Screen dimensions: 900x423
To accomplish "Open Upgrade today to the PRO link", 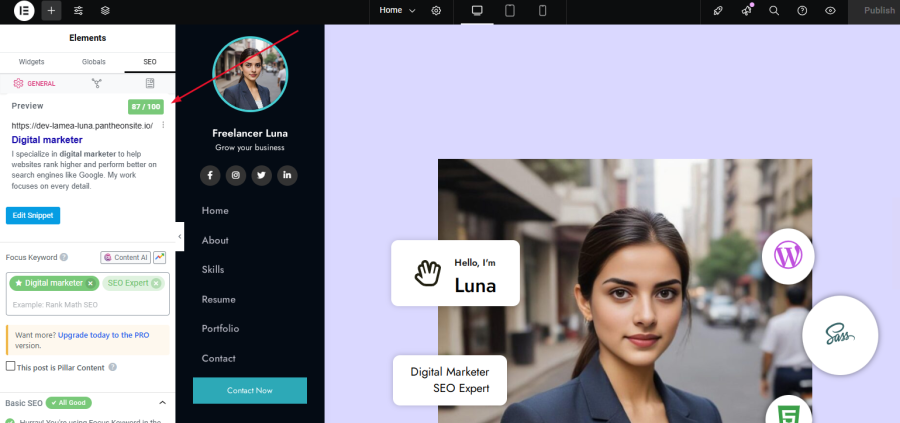I will [x=103, y=335].
